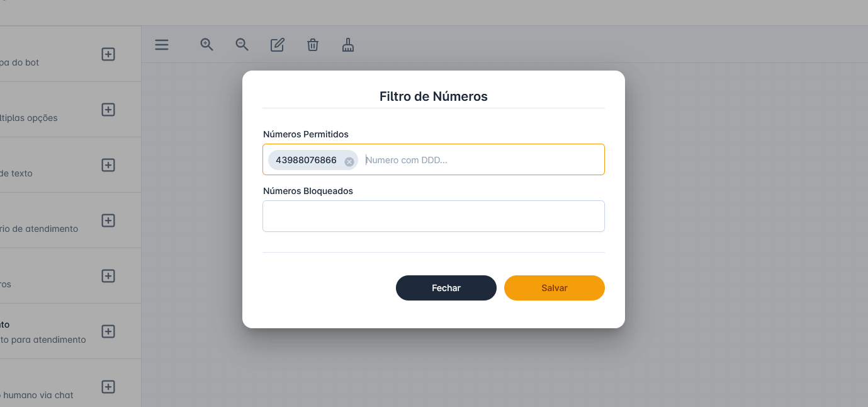Open the hamburger menu in the toolbar
Viewport: 868px width, 407px height.
(x=162, y=45)
